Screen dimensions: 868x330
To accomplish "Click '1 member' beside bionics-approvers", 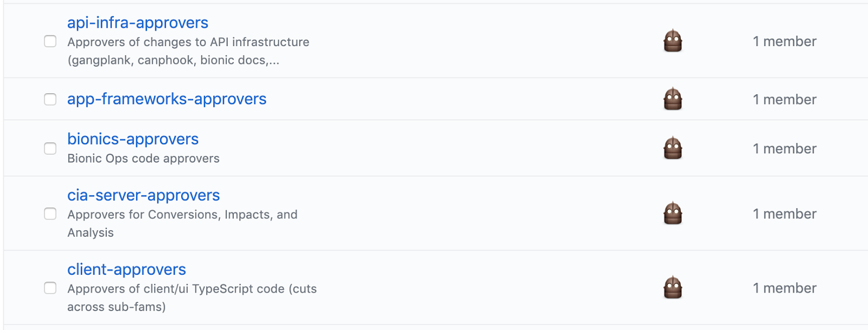I will [x=784, y=148].
